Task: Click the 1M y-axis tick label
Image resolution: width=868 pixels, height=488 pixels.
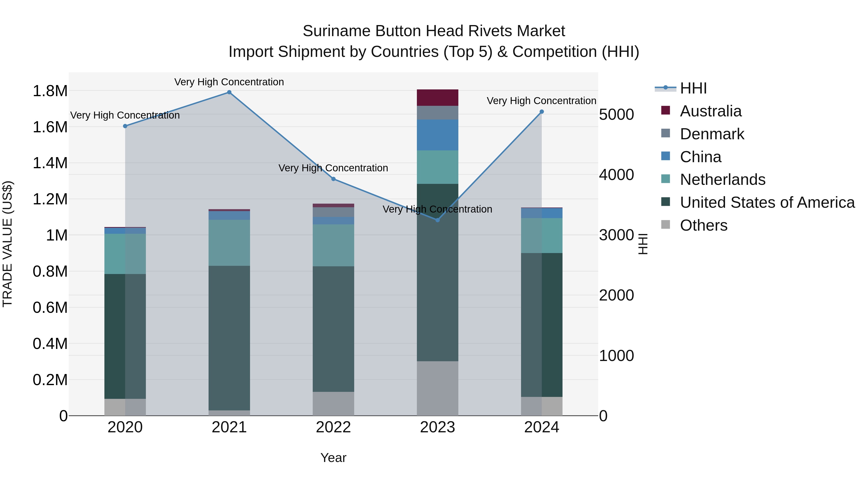Action: click(x=57, y=235)
